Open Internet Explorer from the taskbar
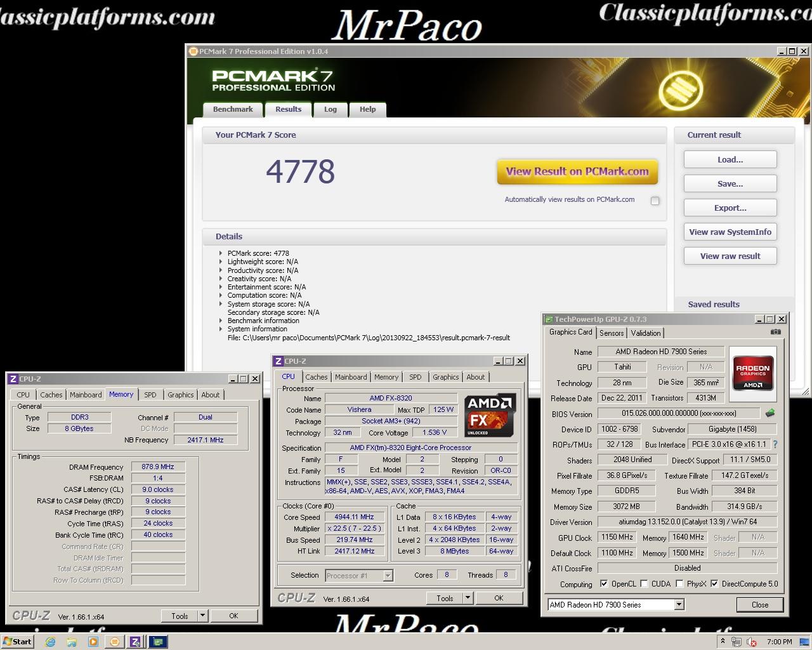The width and height of the screenshot is (812, 650). [x=50, y=642]
